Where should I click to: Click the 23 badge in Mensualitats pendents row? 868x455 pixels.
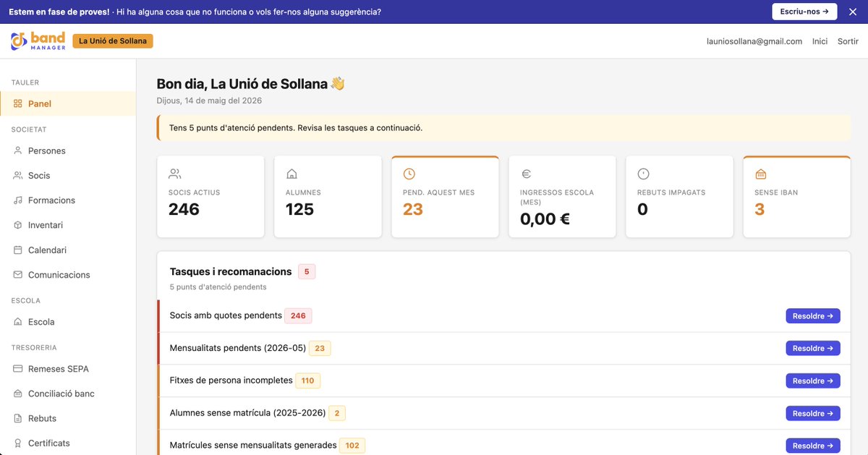click(x=320, y=348)
